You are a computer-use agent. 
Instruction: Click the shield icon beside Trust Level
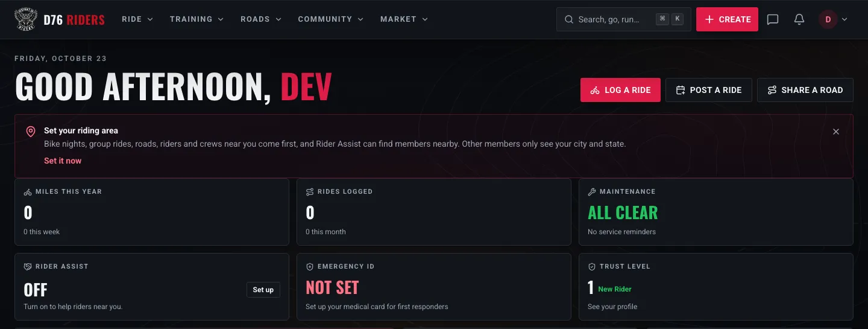(592, 267)
